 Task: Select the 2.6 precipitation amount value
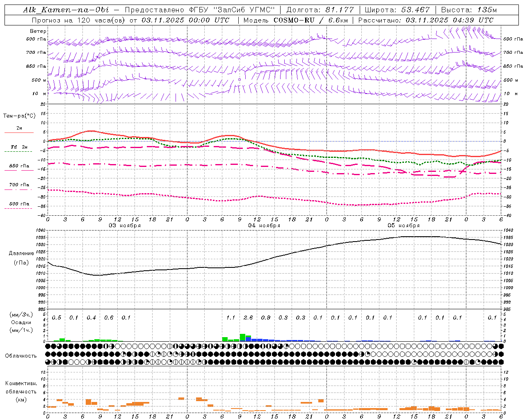(x=248, y=317)
